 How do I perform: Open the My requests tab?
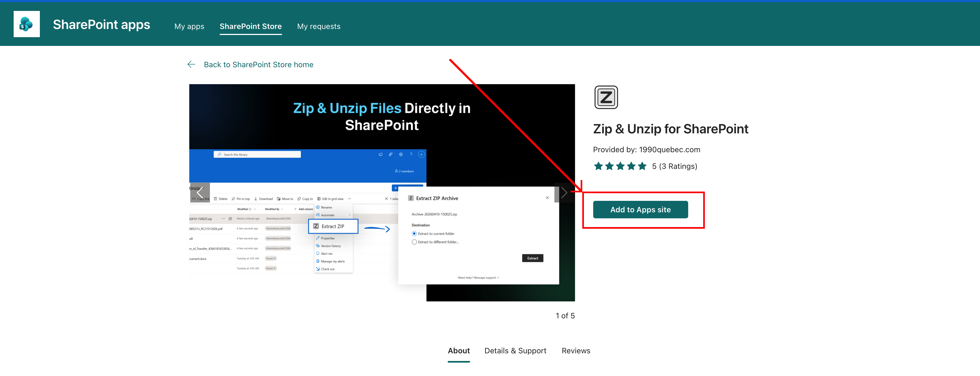coord(319,26)
